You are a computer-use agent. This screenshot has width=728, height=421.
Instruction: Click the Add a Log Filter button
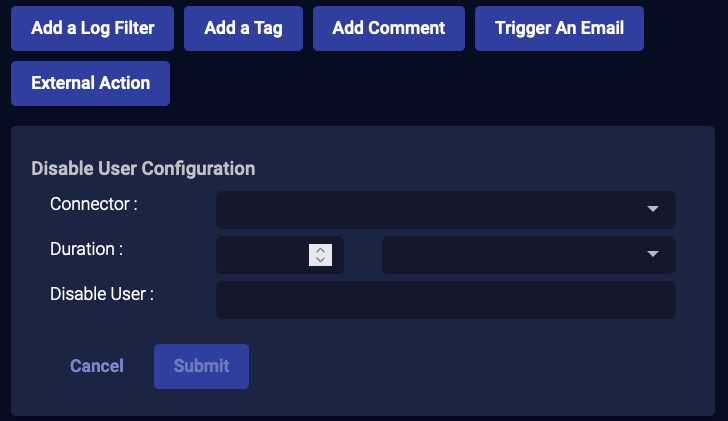click(x=93, y=28)
